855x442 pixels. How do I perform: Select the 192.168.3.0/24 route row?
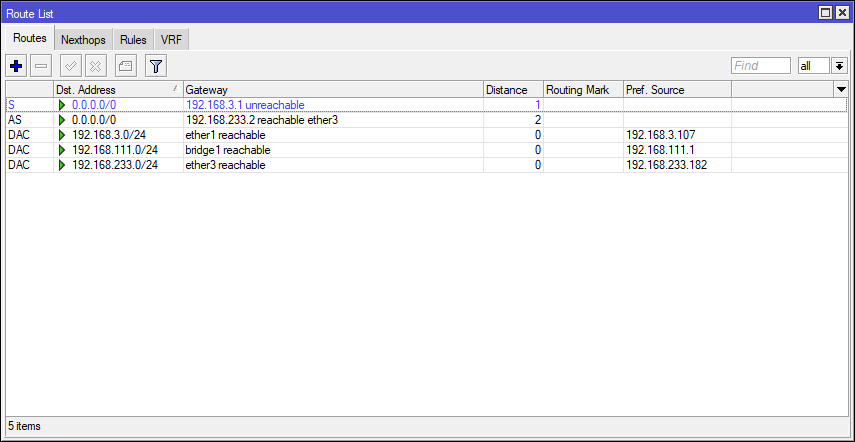coord(426,135)
